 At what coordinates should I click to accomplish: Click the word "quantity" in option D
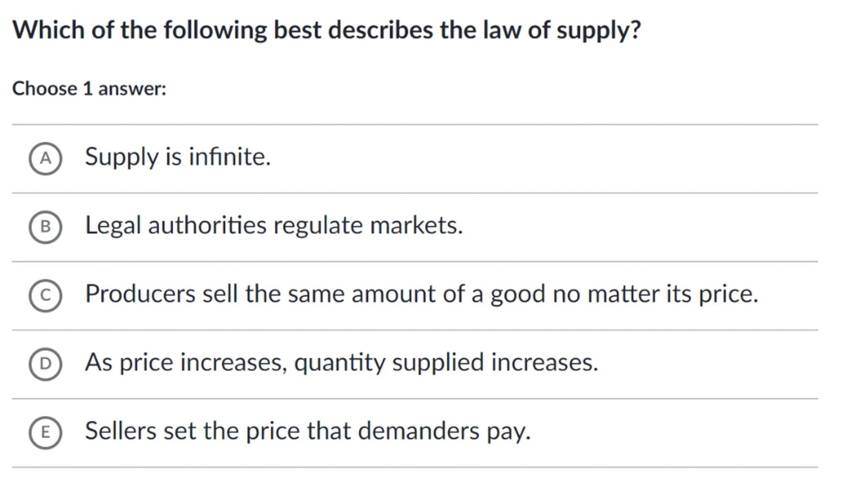[339, 362]
